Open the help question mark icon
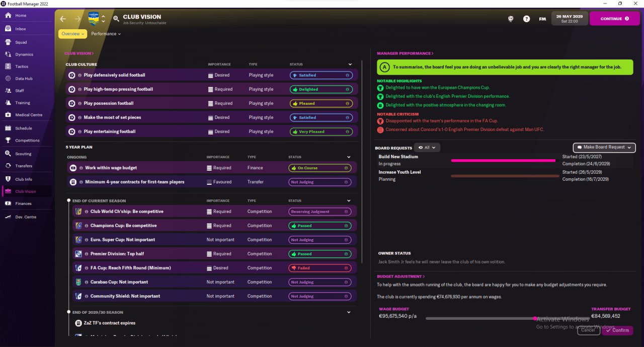This screenshot has height=347, width=644. [526, 19]
